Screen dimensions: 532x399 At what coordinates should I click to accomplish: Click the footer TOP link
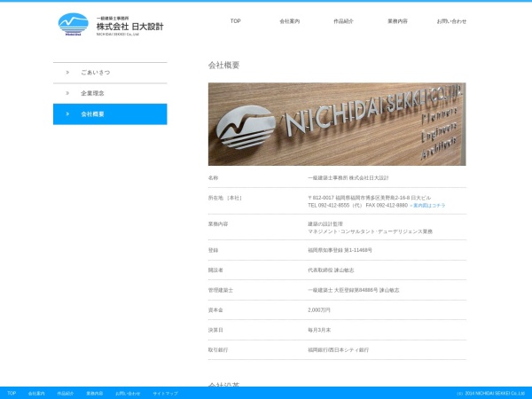click(12, 393)
